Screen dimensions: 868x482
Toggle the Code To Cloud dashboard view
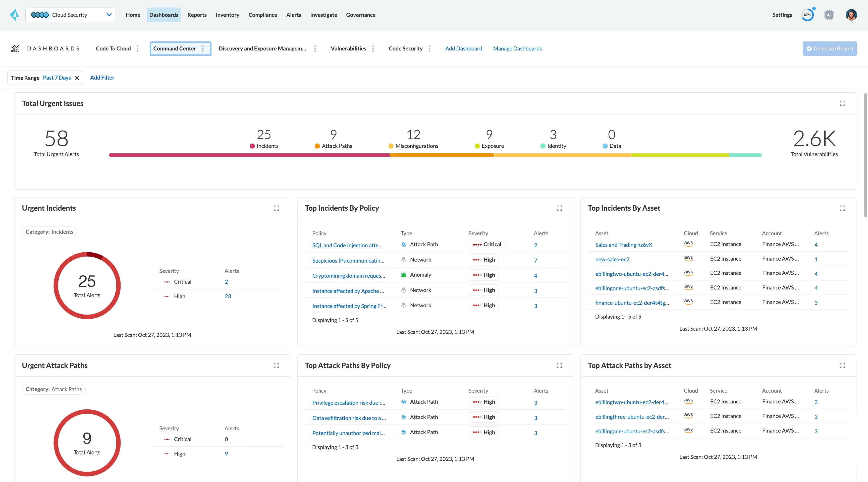[114, 48]
